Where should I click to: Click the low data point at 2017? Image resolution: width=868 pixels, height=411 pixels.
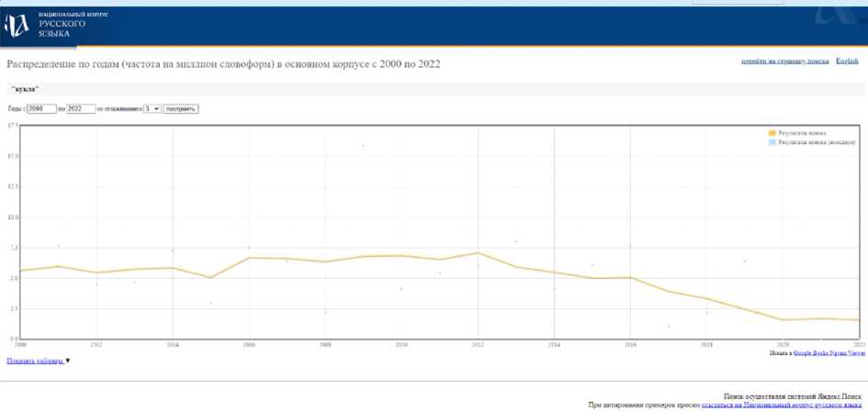(668, 327)
